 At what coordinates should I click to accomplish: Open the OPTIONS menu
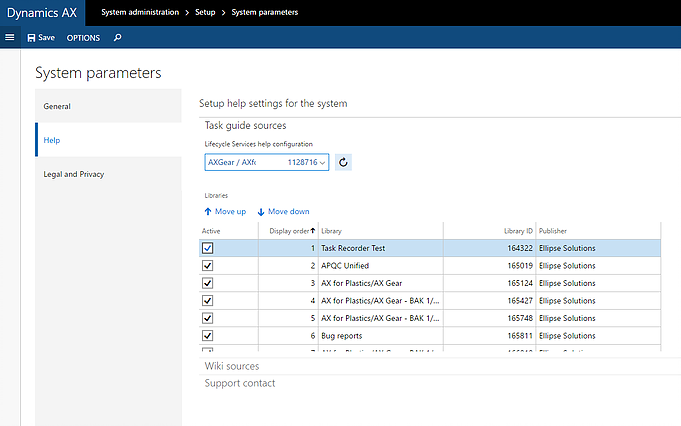83,38
